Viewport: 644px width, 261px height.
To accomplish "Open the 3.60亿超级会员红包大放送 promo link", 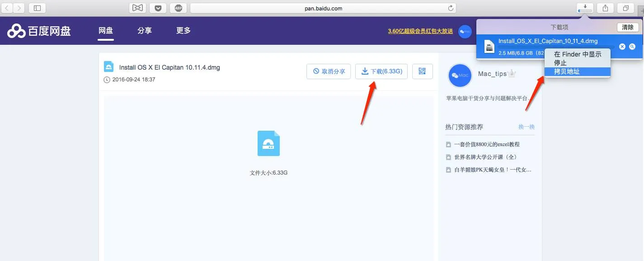I will tap(420, 31).
